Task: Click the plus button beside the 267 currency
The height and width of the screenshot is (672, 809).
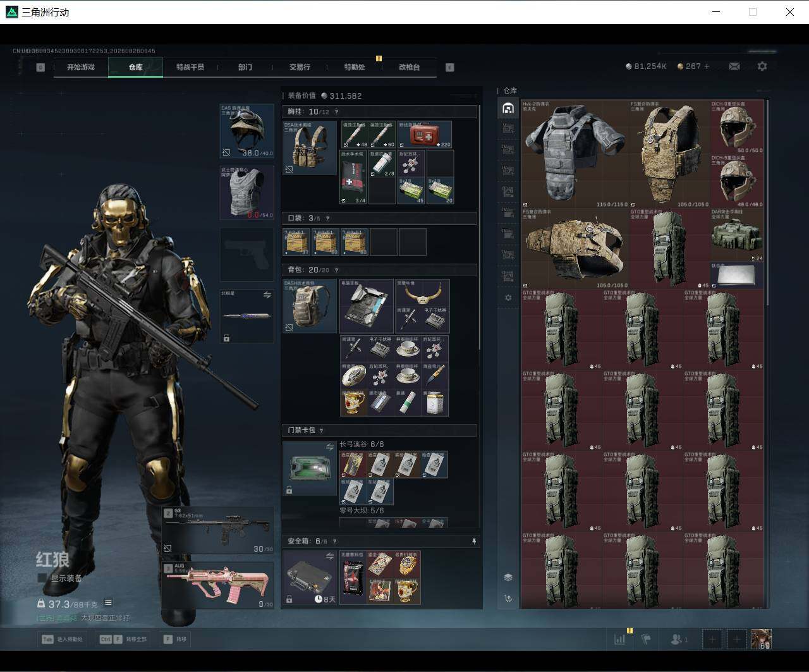Action: pos(707,66)
